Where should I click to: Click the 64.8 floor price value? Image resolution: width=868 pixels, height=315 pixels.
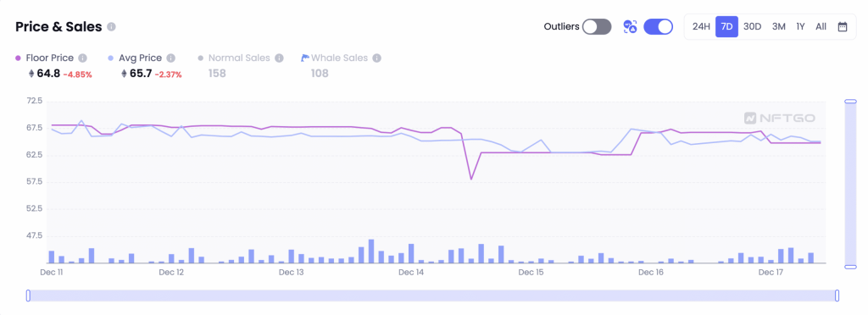(48, 74)
